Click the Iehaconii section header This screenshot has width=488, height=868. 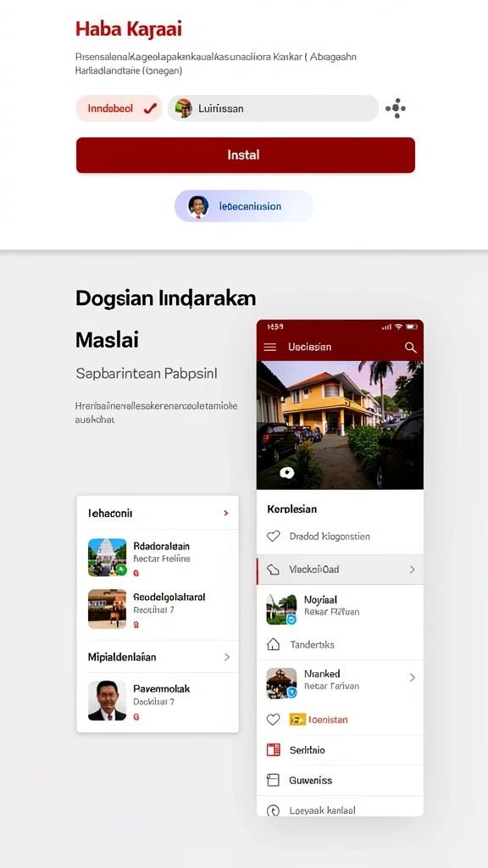click(158, 513)
